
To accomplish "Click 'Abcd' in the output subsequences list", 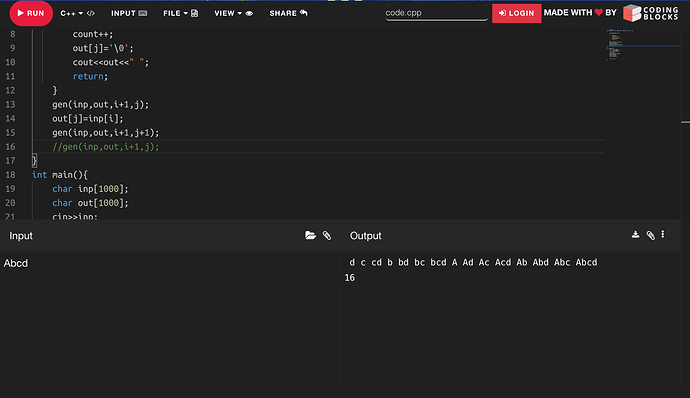I will pos(586,262).
